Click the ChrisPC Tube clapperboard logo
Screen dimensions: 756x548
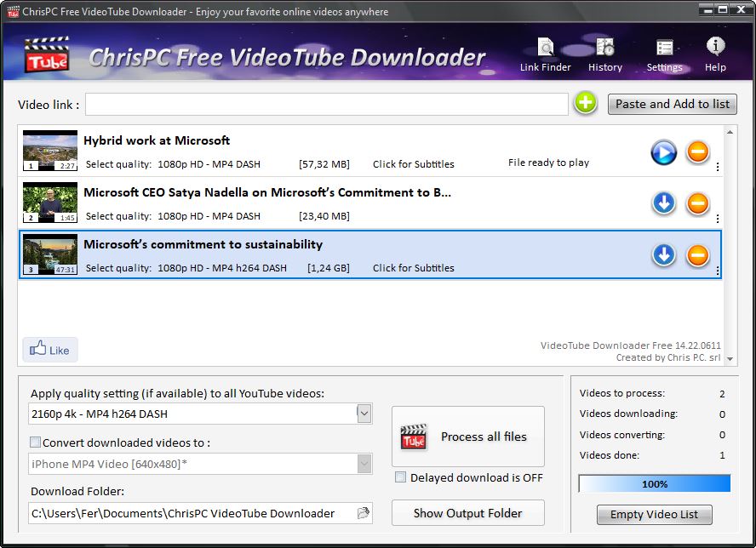47,54
